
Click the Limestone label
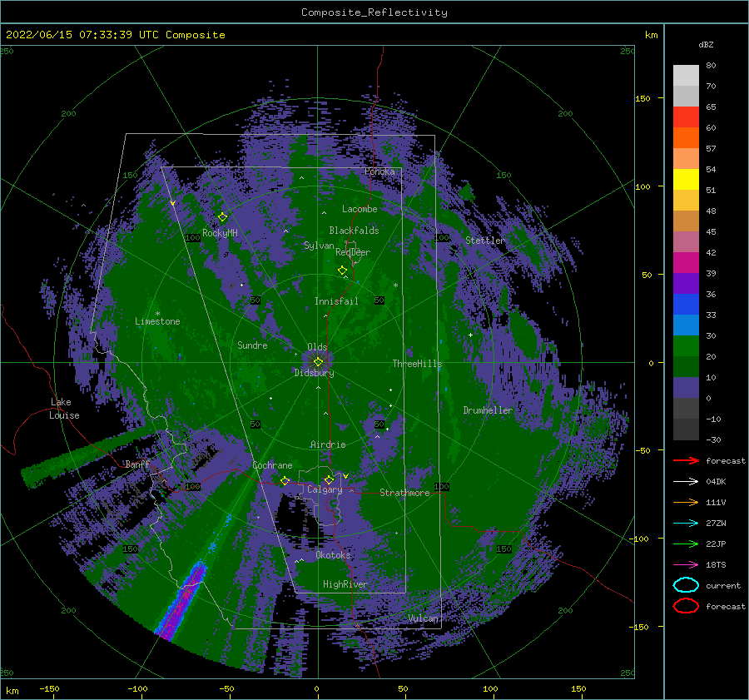(x=157, y=321)
